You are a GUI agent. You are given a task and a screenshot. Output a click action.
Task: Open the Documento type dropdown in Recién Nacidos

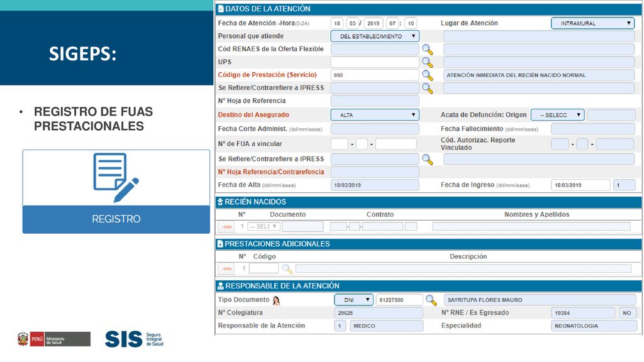click(x=264, y=226)
